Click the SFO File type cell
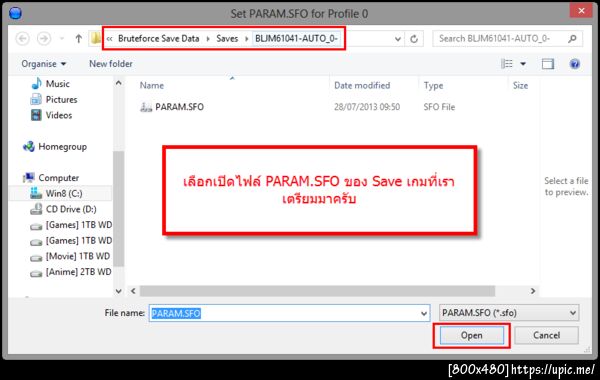Viewport: 600px width, 380px height. (439, 107)
